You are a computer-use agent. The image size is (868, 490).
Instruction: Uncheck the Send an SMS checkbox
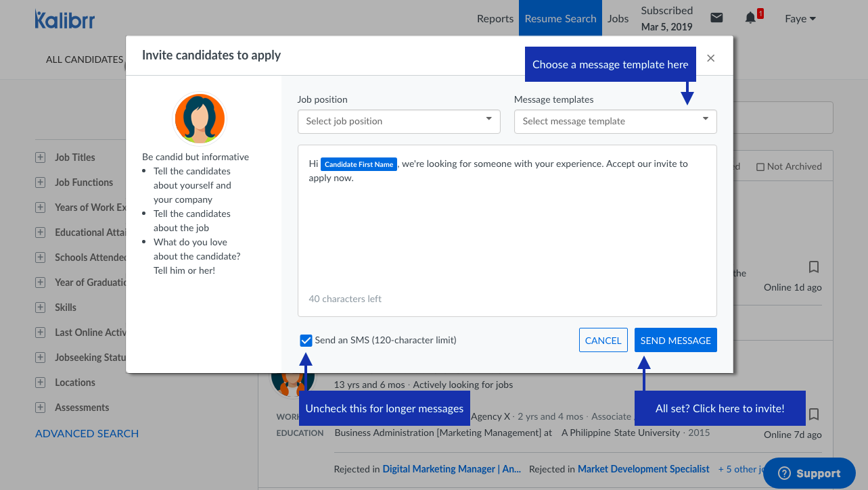306,341
